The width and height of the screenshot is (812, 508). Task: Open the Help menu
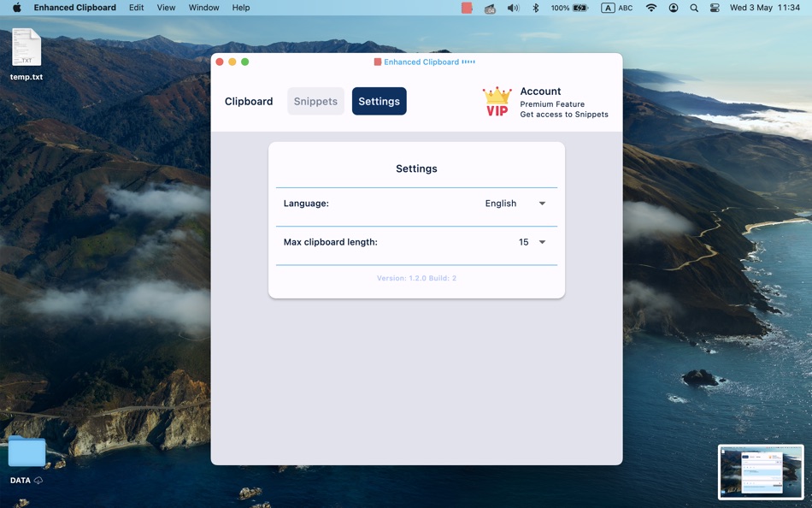tap(241, 7)
